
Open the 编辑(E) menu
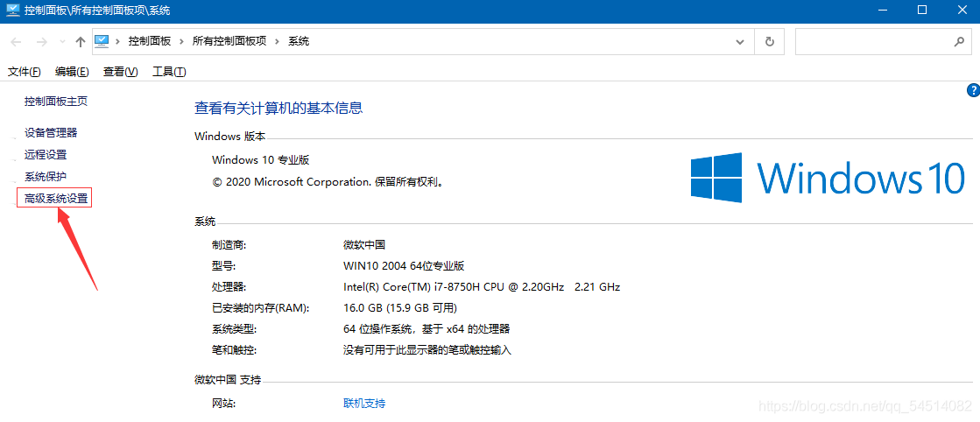(72, 72)
